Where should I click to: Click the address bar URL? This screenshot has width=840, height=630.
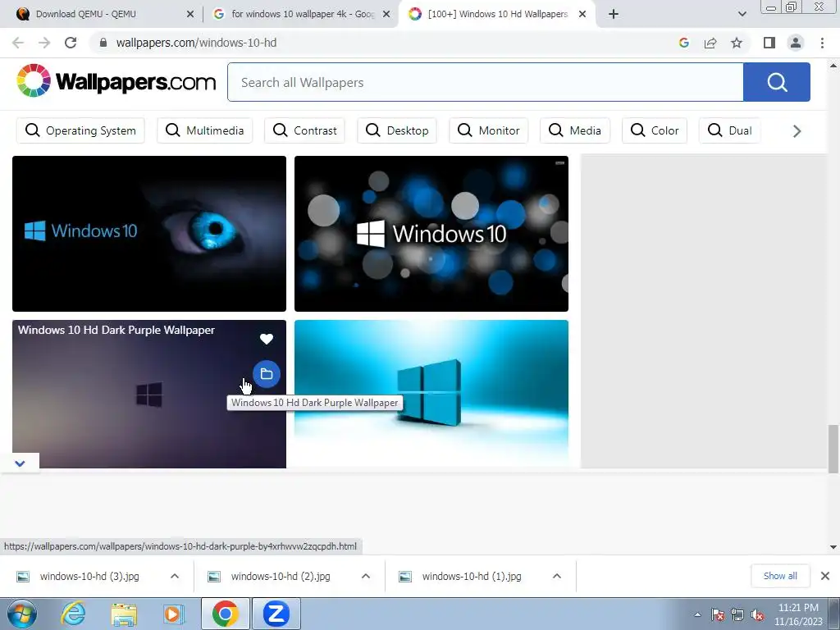click(x=196, y=43)
